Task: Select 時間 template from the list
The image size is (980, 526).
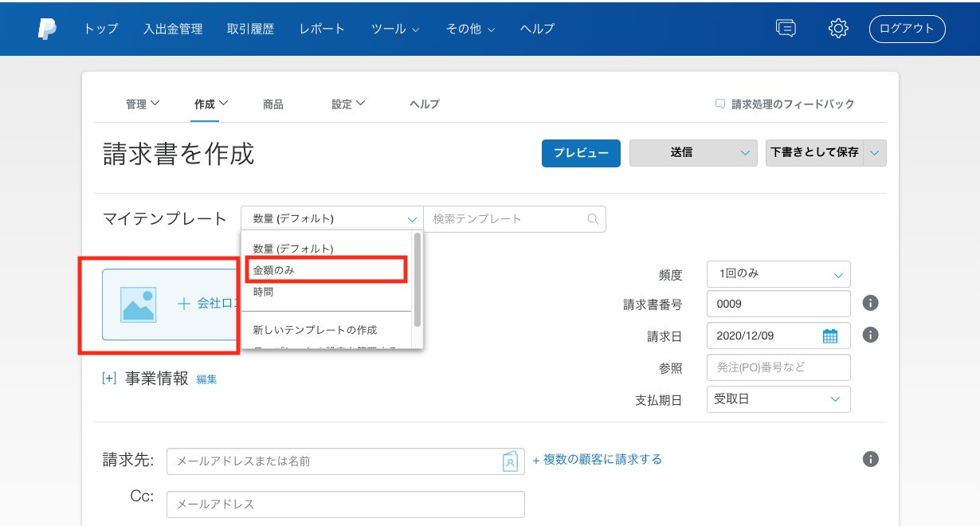Action: [x=264, y=292]
